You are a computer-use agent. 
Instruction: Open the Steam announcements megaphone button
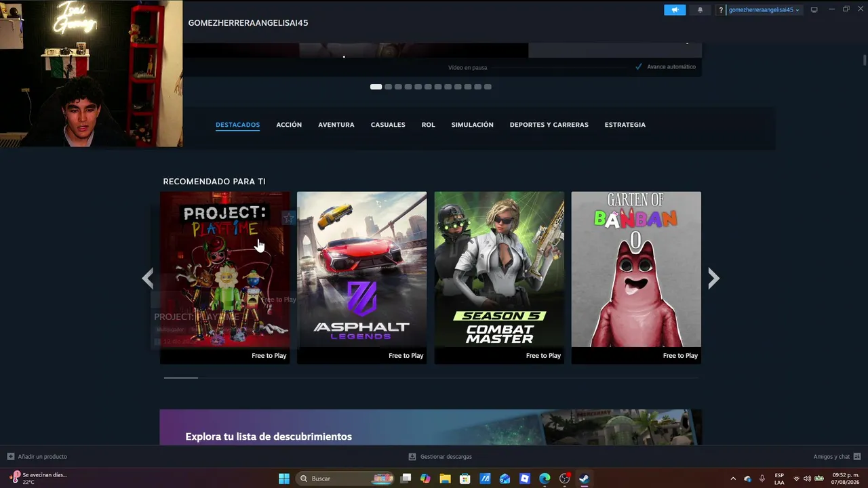pyautogui.click(x=675, y=10)
